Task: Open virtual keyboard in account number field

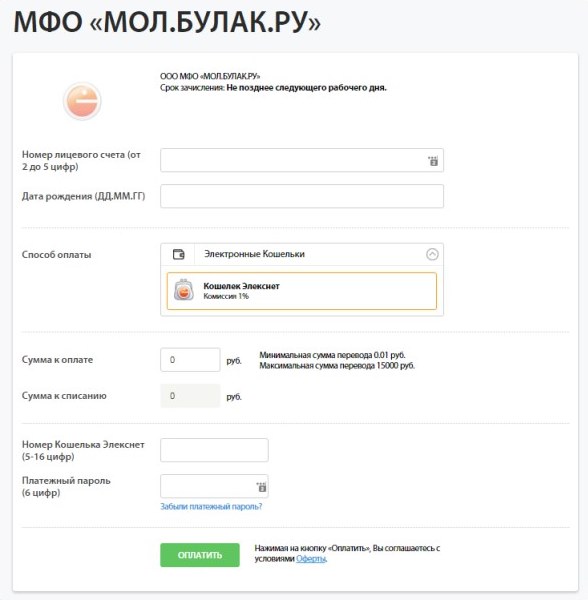Action: [x=433, y=161]
